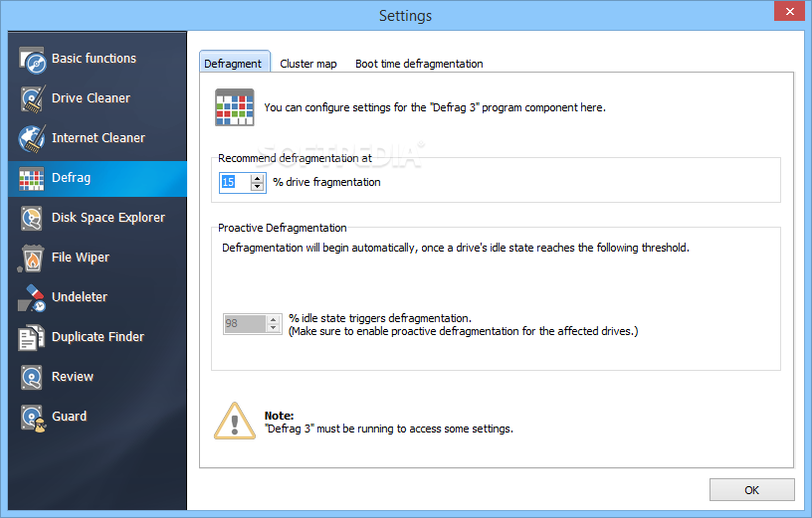The width and height of the screenshot is (812, 518).
Task: Close the Settings window
Action: [789, 11]
